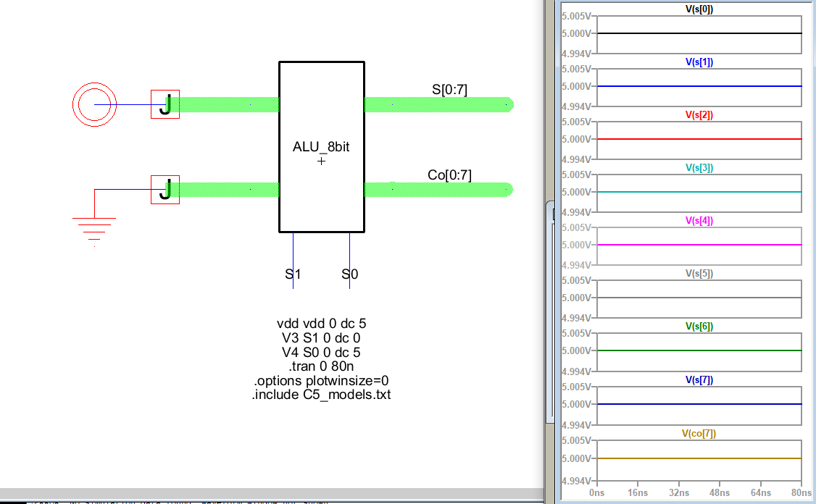Click the red circular voltage source symbol
This screenshot has height=504, width=816.
click(x=94, y=104)
